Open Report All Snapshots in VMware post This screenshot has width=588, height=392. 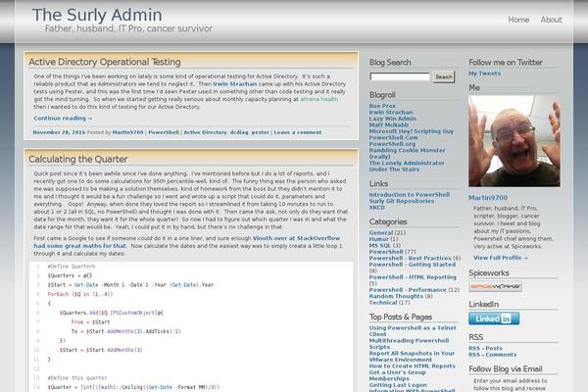point(412,357)
